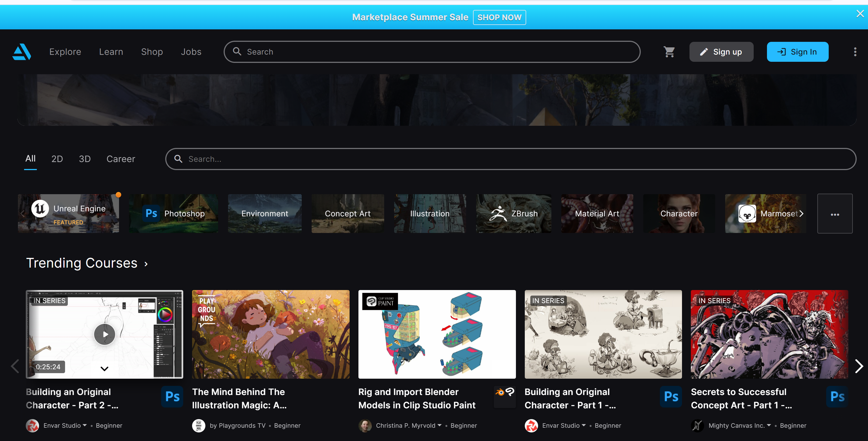Image resolution: width=868 pixels, height=441 pixels.
Task: Play the Building an Original Character video preview
Action: point(104,334)
